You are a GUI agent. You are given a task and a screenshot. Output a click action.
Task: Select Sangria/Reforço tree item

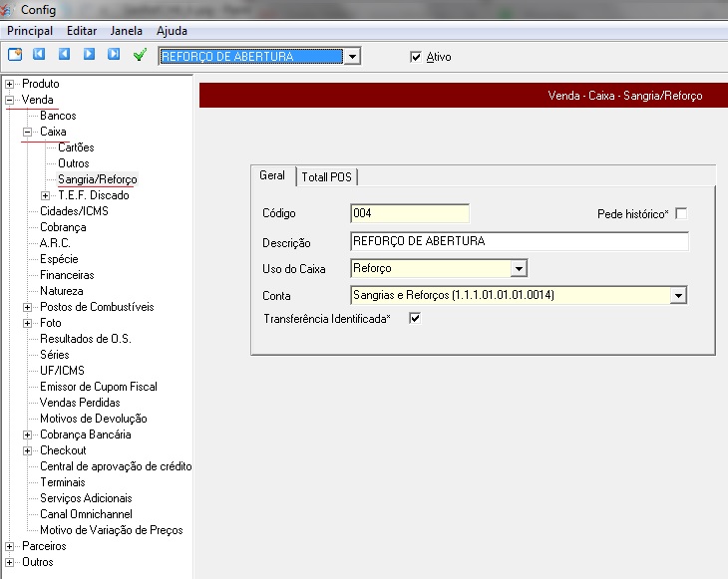pyautogui.click(x=98, y=179)
